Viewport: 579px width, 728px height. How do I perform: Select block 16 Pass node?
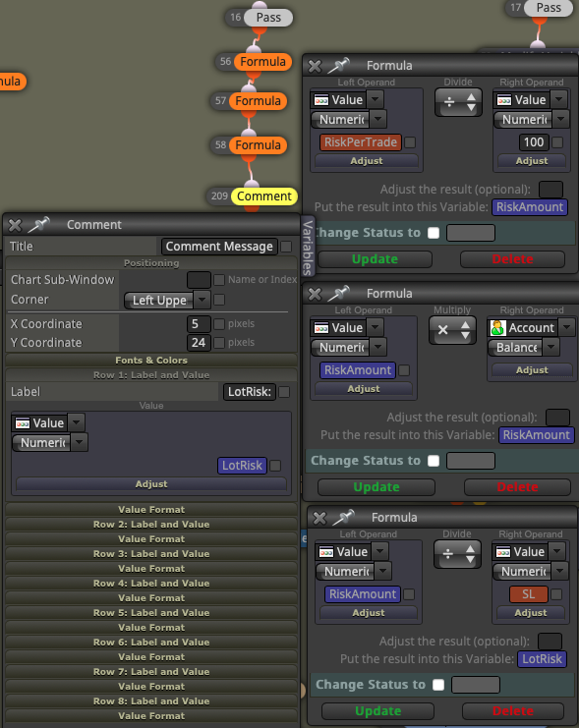click(x=268, y=18)
